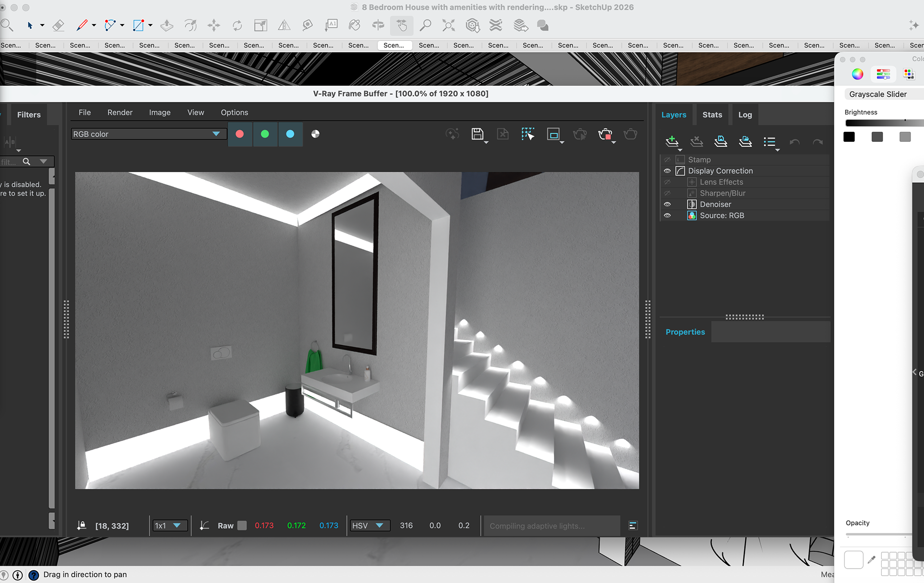Hide the Denoiser layer visibility eye
The image size is (924, 583).
tap(667, 204)
